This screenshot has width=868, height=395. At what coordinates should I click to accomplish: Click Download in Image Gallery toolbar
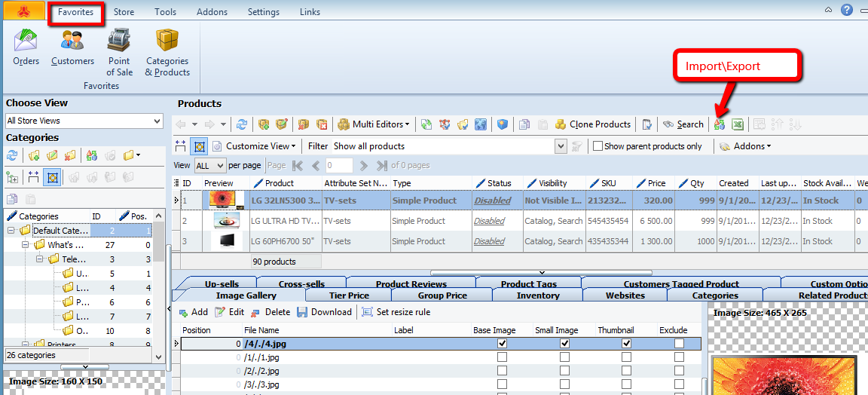pyautogui.click(x=324, y=312)
